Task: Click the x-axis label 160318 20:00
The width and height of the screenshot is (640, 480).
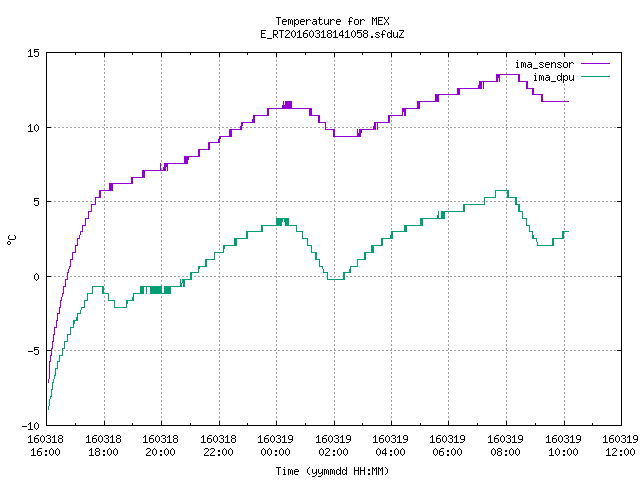Action: click(x=160, y=445)
